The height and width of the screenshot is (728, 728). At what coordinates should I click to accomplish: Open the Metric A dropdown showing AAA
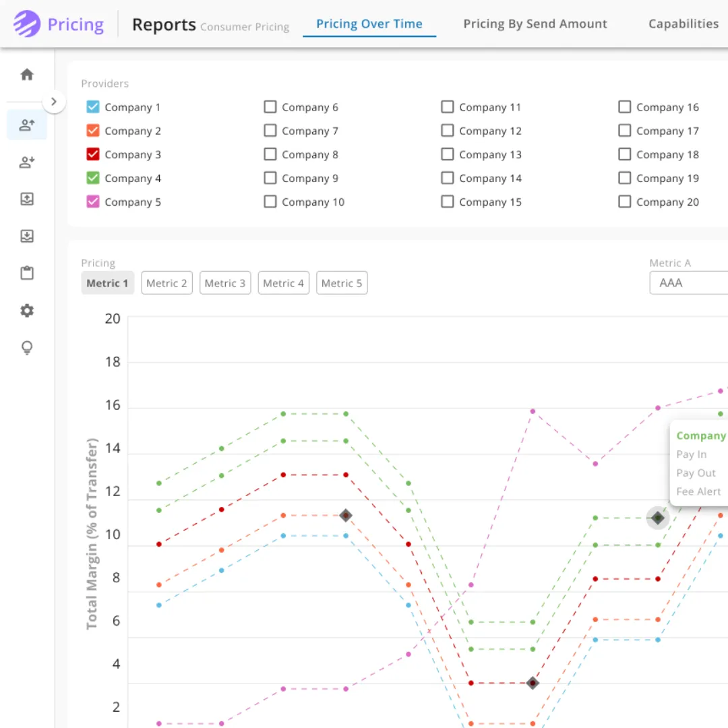click(x=688, y=283)
